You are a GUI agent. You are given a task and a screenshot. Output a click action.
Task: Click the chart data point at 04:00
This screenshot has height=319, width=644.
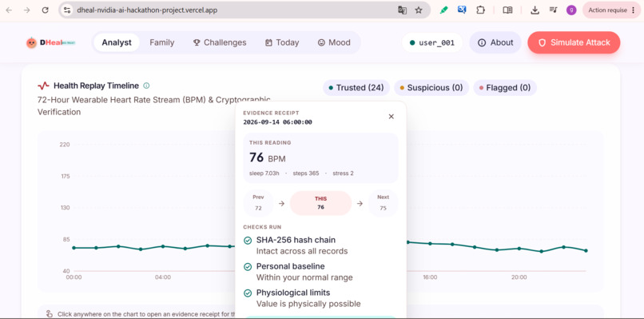163,246
